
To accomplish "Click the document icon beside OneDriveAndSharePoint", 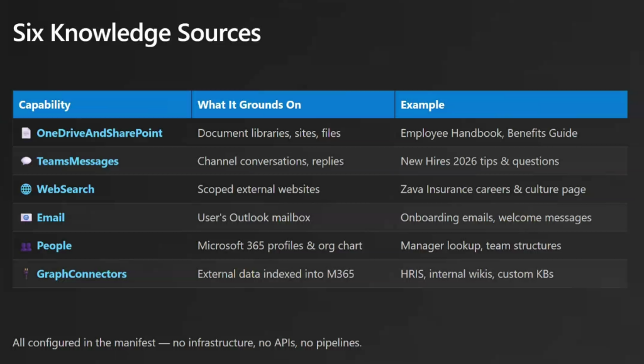I will (x=26, y=134).
